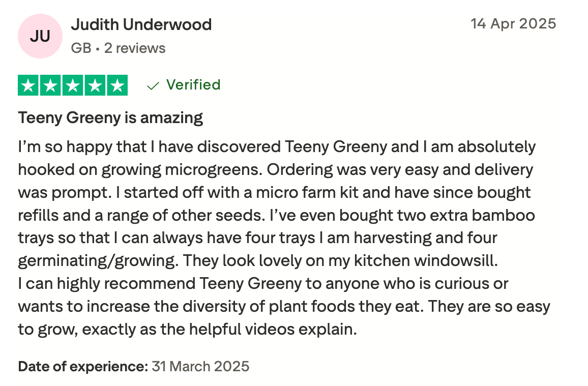This screenshot has width=588, height=386.
Task: Click the GB country label
Action: [x=81, y=48]
